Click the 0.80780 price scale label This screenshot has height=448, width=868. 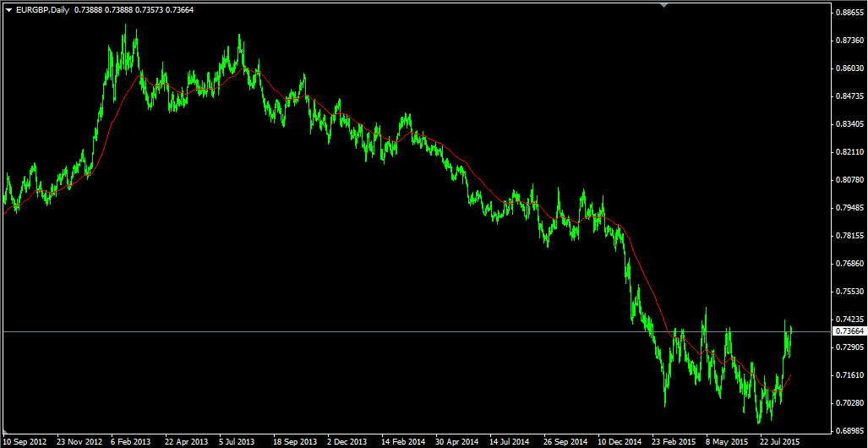849,180
